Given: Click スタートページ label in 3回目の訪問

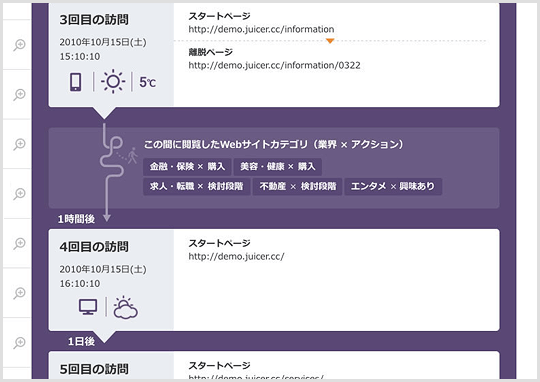Looking at the screenshot, I should click(219, 16).
